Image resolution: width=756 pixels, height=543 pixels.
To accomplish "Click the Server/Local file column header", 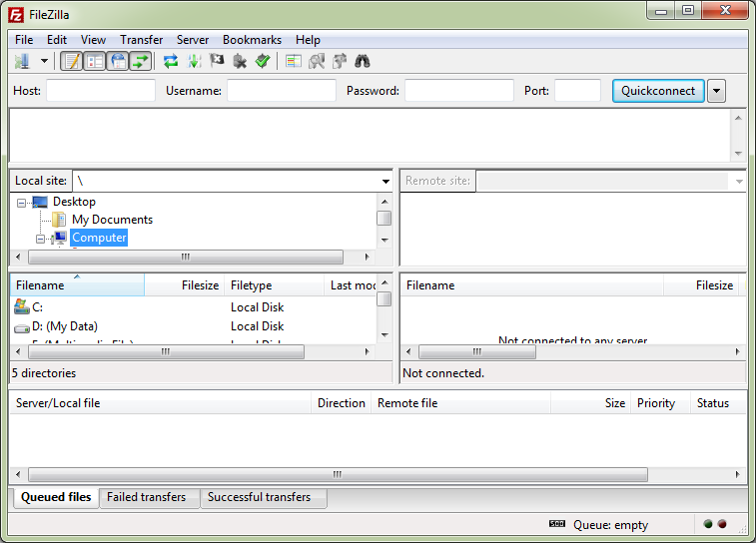I will [161, 403].
